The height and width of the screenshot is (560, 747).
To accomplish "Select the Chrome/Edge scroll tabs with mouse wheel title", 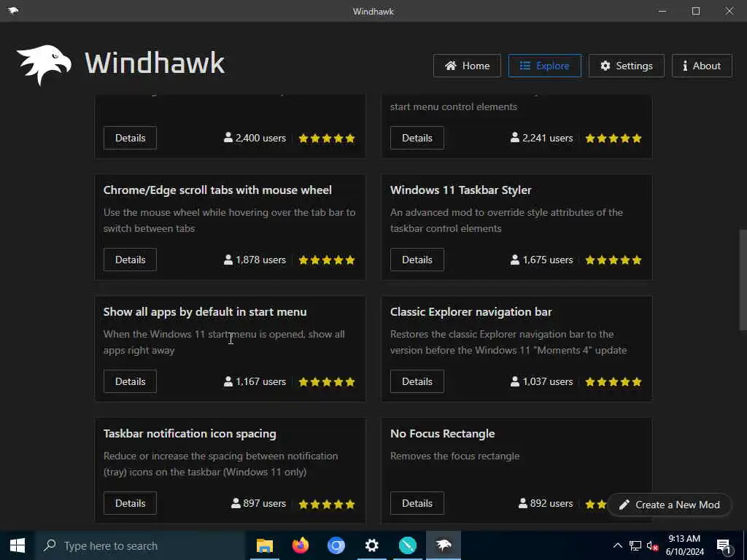I will [217, 190].
